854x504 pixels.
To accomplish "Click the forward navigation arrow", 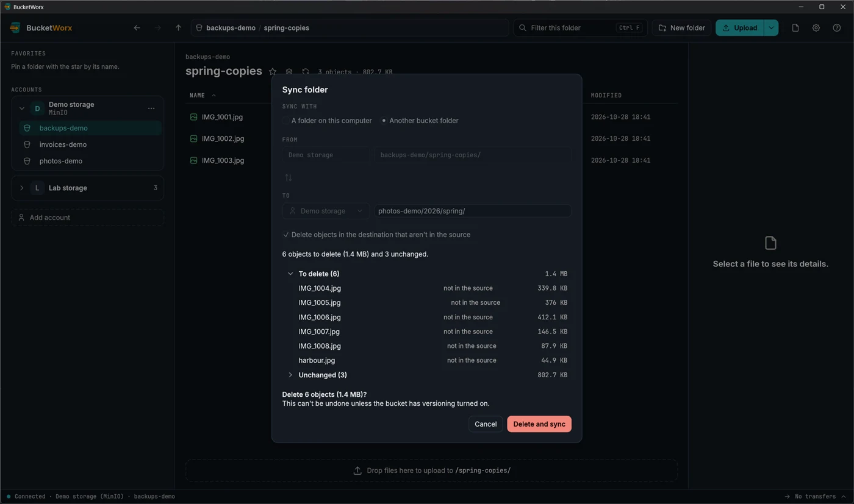I will tap(158, 27).
